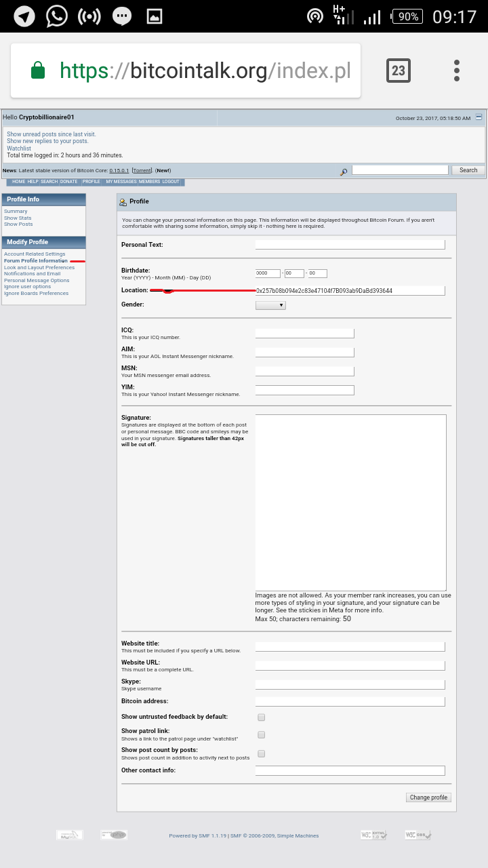The width and height of the screenshot is (488, 868).
Task: Open the WhatsApp notification icon
Action: [57, 16]
